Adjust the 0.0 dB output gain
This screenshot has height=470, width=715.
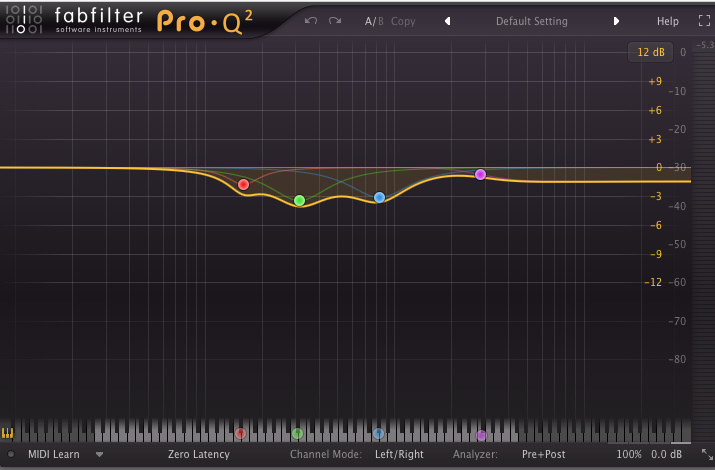666,455
